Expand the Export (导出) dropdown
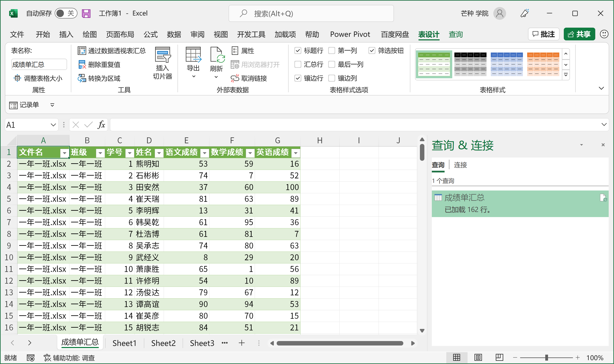This screenshot has height=364, width=614. pyautogui.click(x=193, y=77)
